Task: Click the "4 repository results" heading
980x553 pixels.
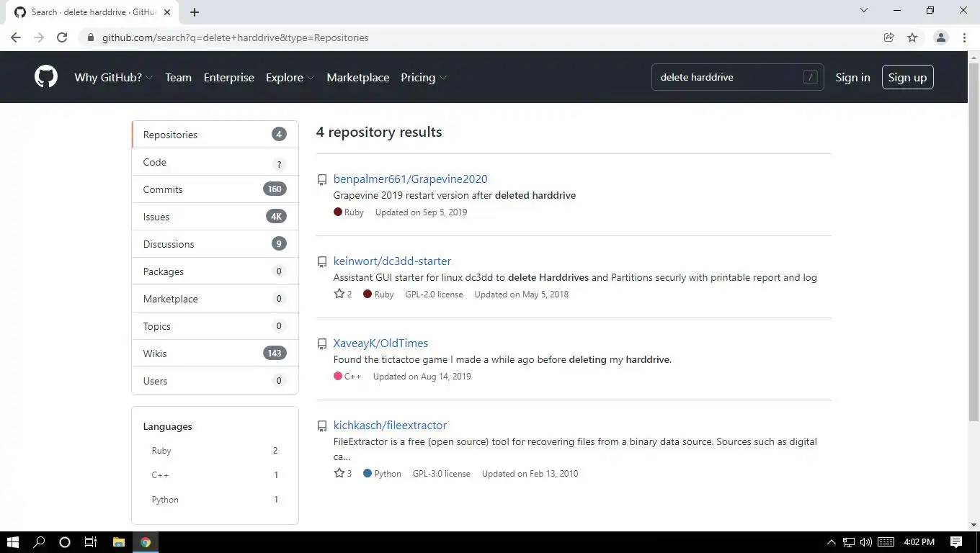Action: (x=379, y=132)
